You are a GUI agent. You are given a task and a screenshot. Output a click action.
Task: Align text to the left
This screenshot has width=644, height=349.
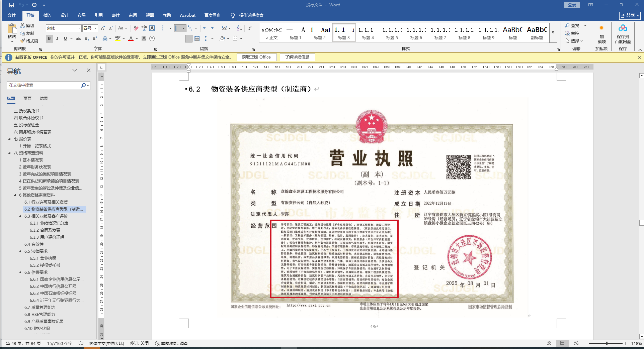(x=164, y=38)
